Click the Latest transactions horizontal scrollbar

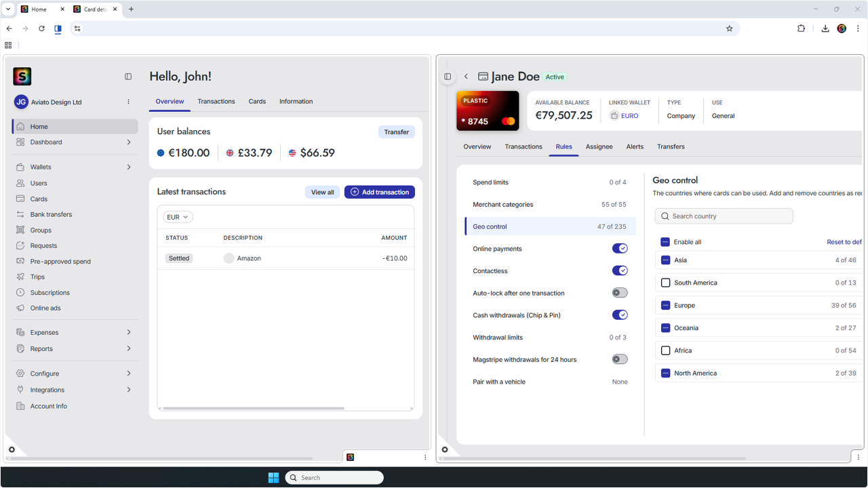click(253, 409)
